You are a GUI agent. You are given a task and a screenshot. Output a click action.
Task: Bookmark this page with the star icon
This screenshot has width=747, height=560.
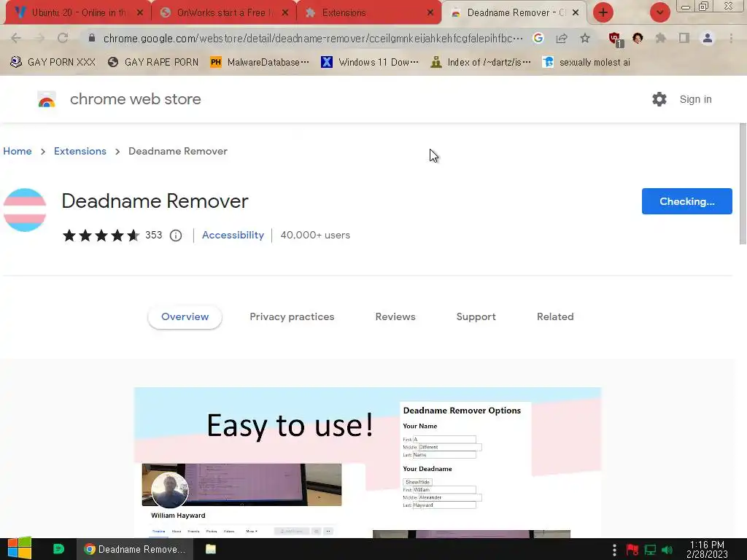(585, 38)
